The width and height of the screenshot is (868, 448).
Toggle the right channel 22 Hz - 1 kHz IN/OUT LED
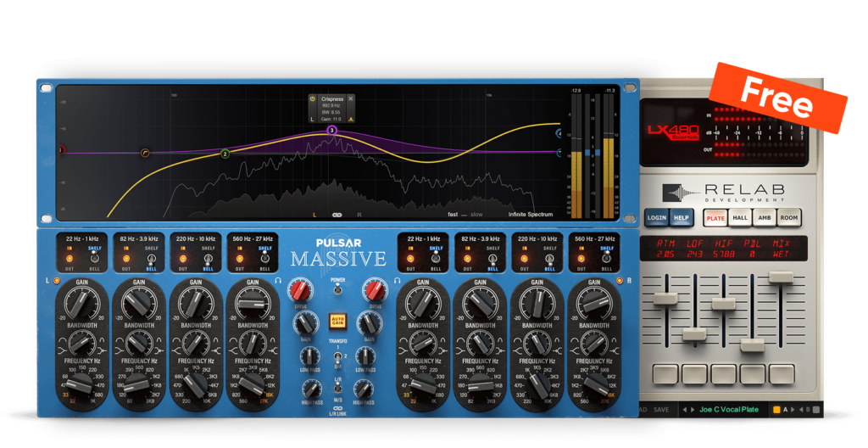(x=411, y=259)
